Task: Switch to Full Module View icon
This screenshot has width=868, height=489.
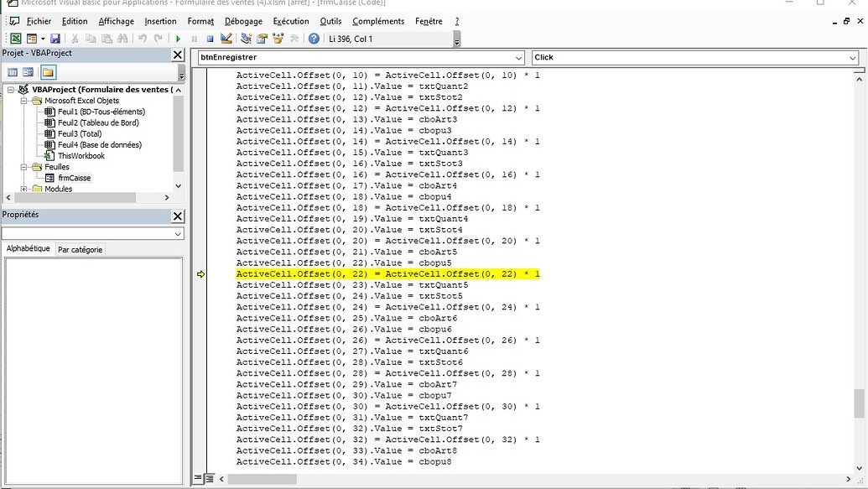Action: (x=210, y=477)
